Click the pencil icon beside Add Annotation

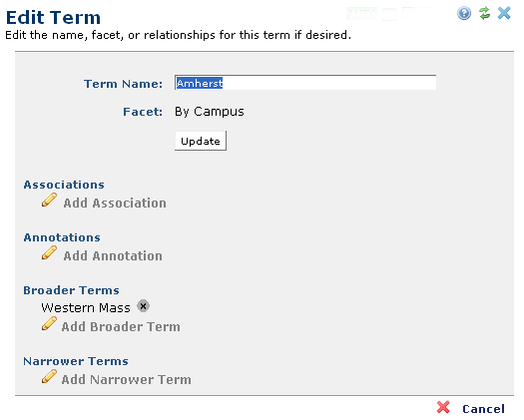(x=49, y=252)
